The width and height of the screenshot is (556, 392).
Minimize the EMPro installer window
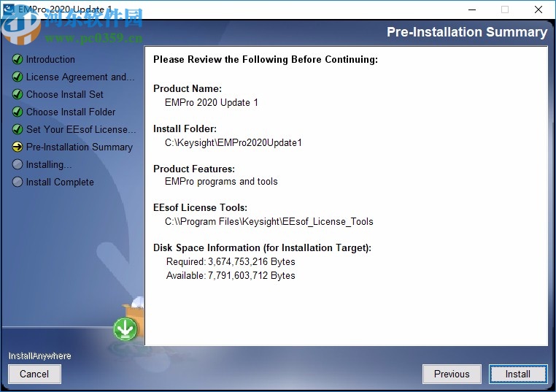coord(472,9)
